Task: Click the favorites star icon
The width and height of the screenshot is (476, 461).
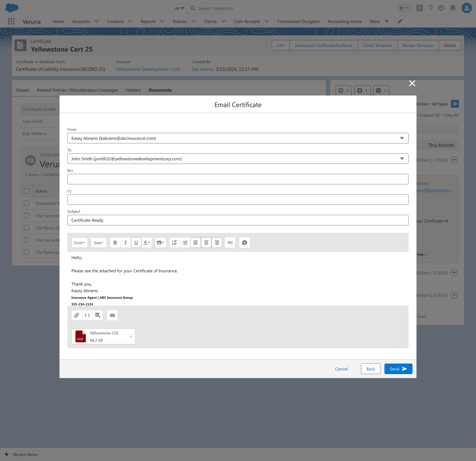Action: coord(401,8)
